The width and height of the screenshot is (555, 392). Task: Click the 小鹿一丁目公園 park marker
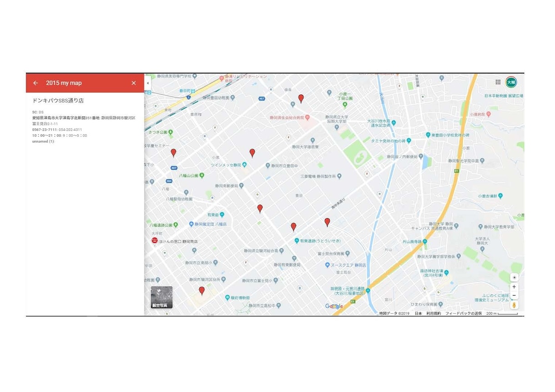click(x=345, y=105)
